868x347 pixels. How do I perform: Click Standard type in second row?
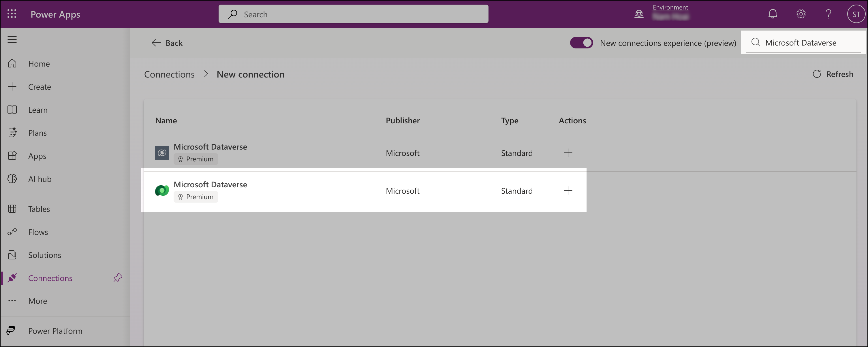click(x=516, y=191)
